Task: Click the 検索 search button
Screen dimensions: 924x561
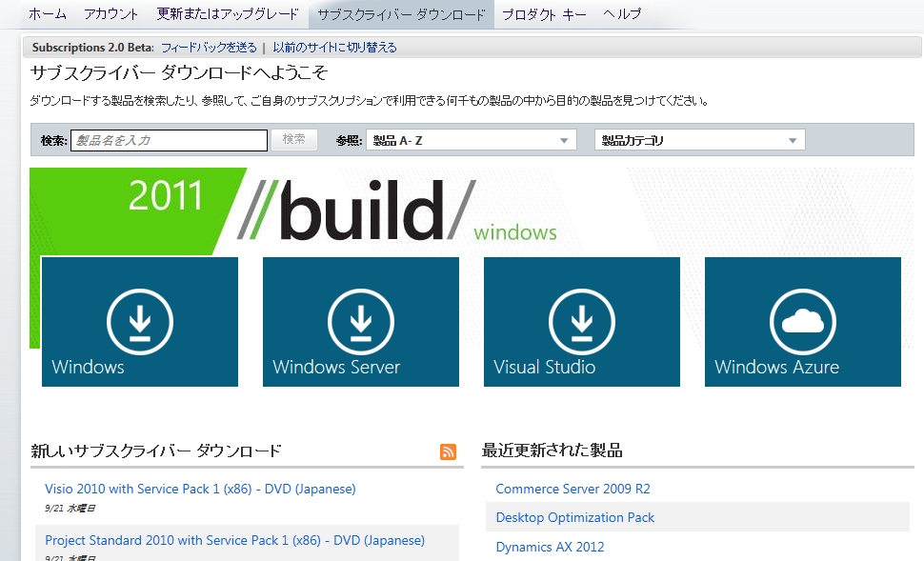Action: (x=293, y=140)
